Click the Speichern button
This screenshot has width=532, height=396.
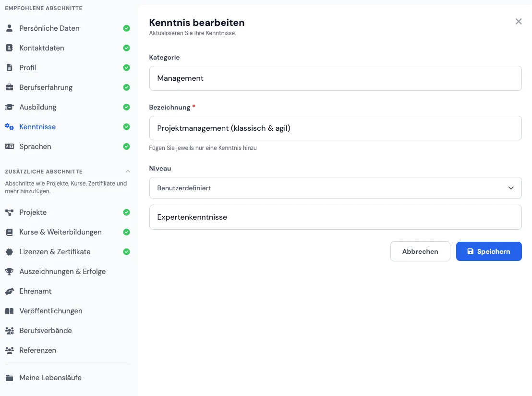489,251
